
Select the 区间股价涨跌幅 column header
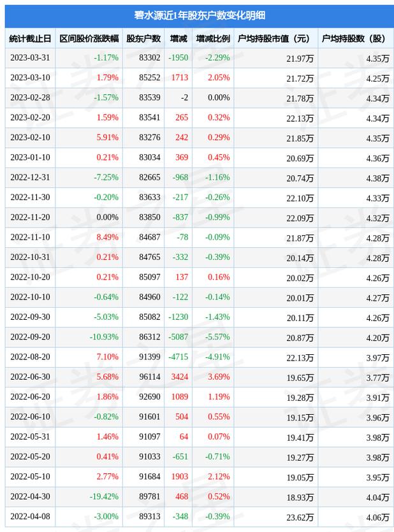click(x=89, y=39)
